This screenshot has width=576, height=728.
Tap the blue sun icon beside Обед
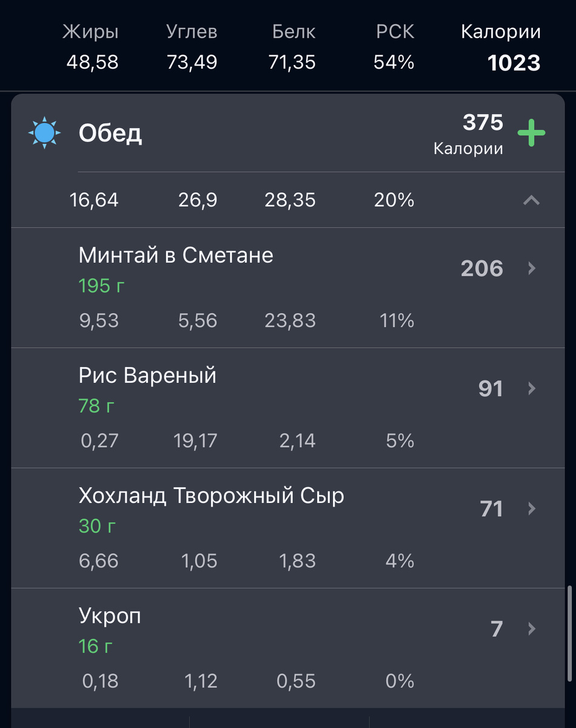(x=44, y=133)
